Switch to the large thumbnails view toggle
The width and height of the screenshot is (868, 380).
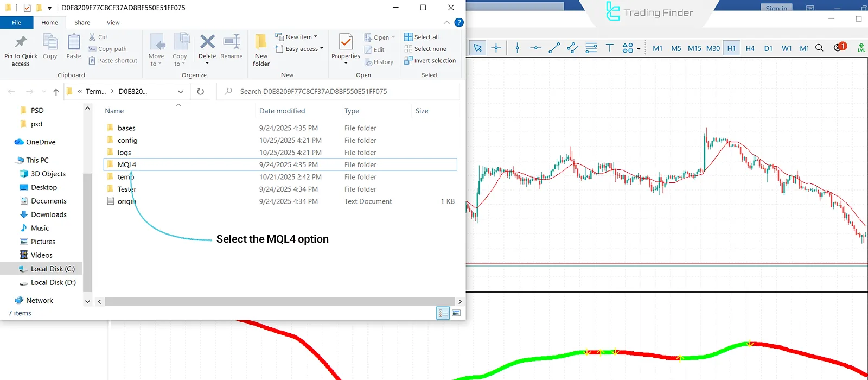(x=456, y=313)
